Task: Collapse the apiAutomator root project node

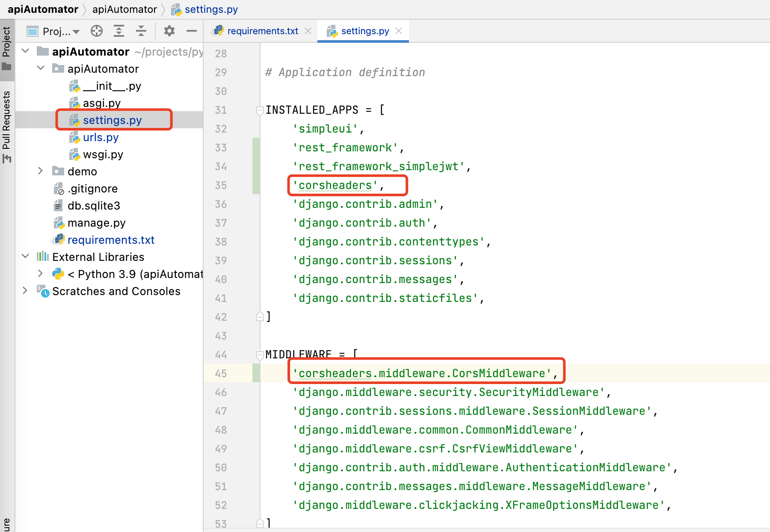Action: pos(25,51)
